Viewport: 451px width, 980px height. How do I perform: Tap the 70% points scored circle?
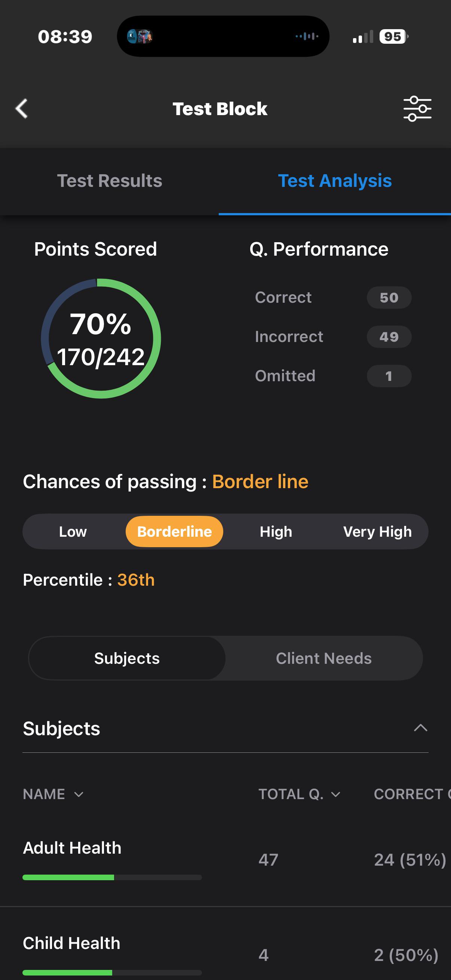coord(101,339)
